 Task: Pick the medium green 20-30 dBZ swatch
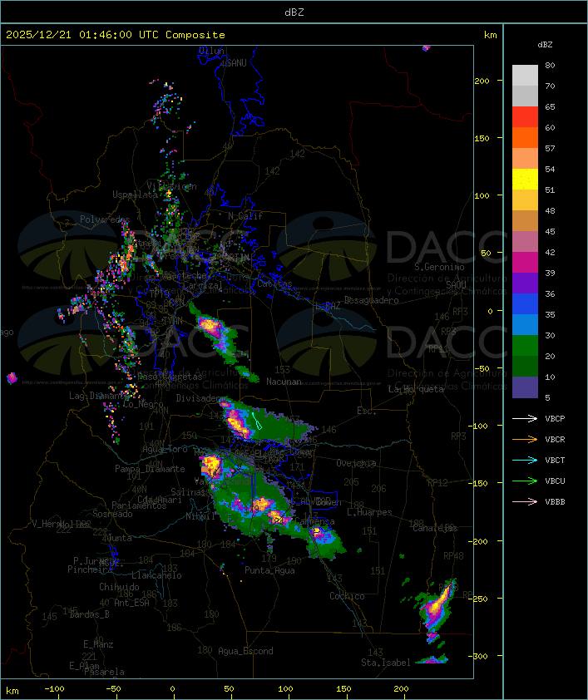coord(525,346)
